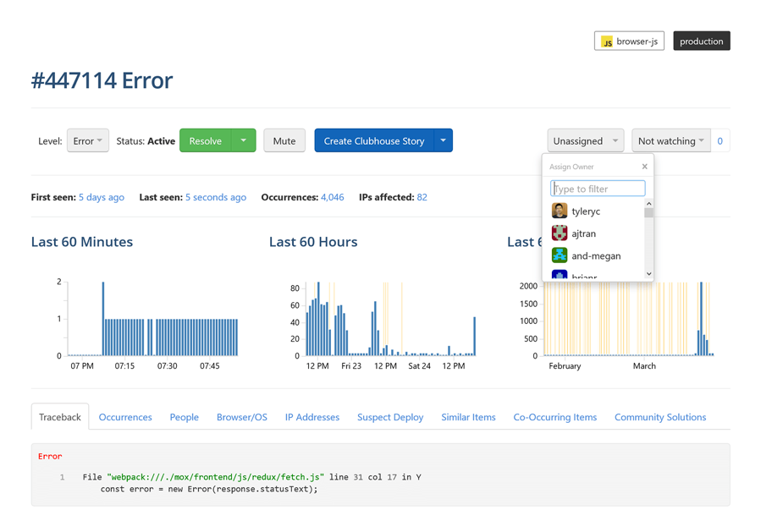Switch to the People tab
761x532 pixels.
(184, 417)
